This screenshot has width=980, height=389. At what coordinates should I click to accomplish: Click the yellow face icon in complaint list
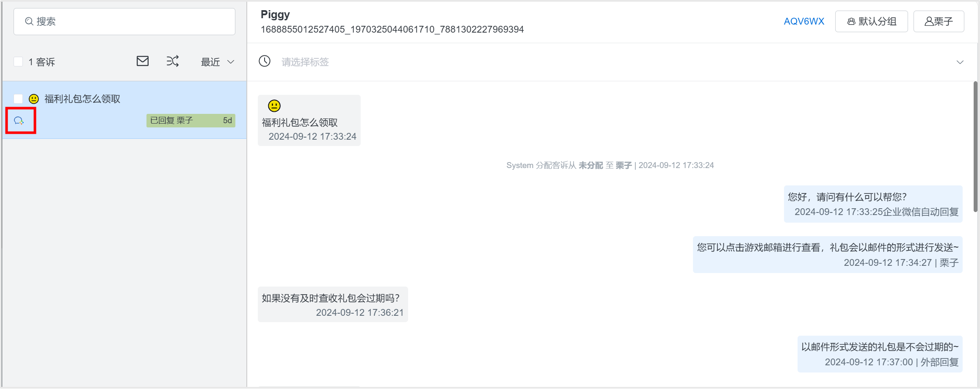[x=34, y=99]
